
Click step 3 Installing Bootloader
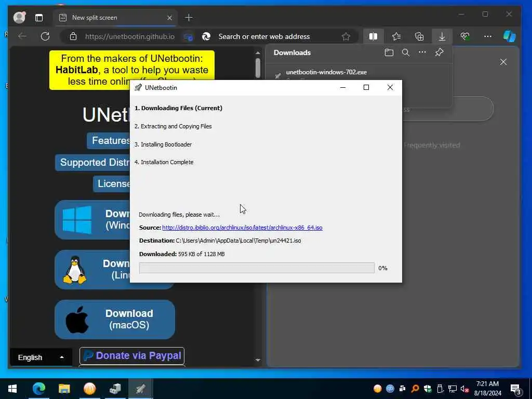coord(163,144)
